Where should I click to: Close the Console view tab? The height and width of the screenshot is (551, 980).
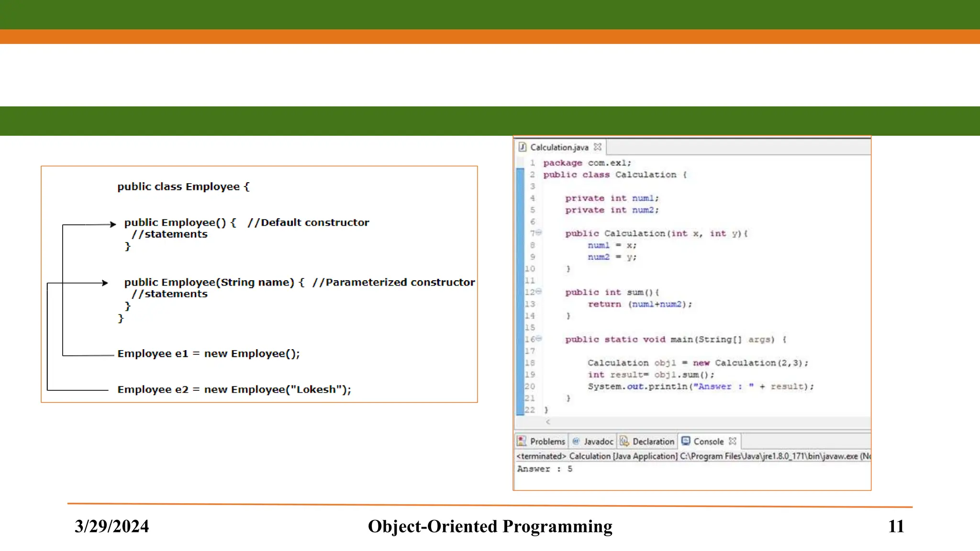(x=733, y=441)
